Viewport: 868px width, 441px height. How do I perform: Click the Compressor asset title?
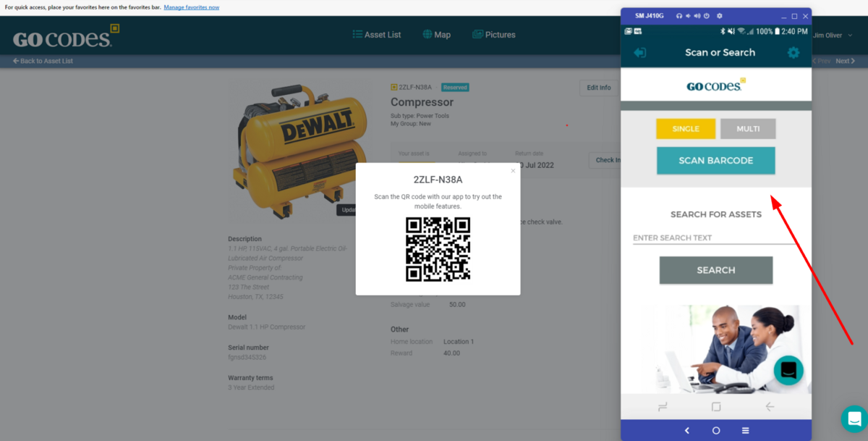[x=422, y=103]
